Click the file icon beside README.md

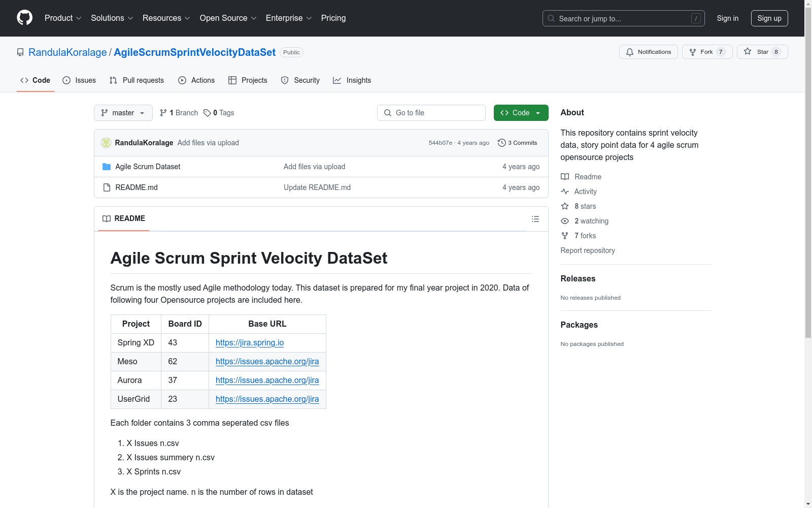pos(107,187)
